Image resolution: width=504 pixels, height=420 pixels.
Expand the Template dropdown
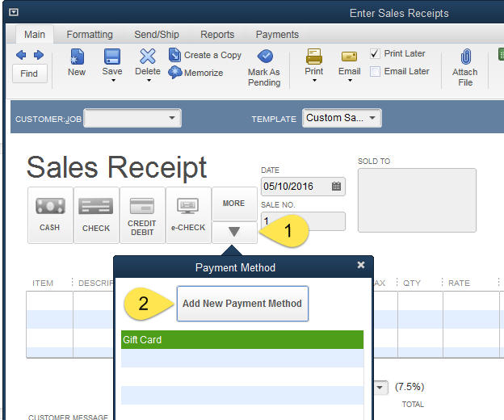click(372, 118)
